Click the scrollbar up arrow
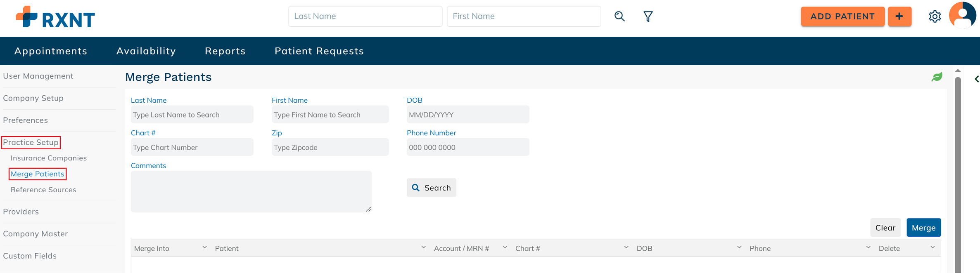The height and width of the screenshot is (273, 980). (x=958, y=71)
